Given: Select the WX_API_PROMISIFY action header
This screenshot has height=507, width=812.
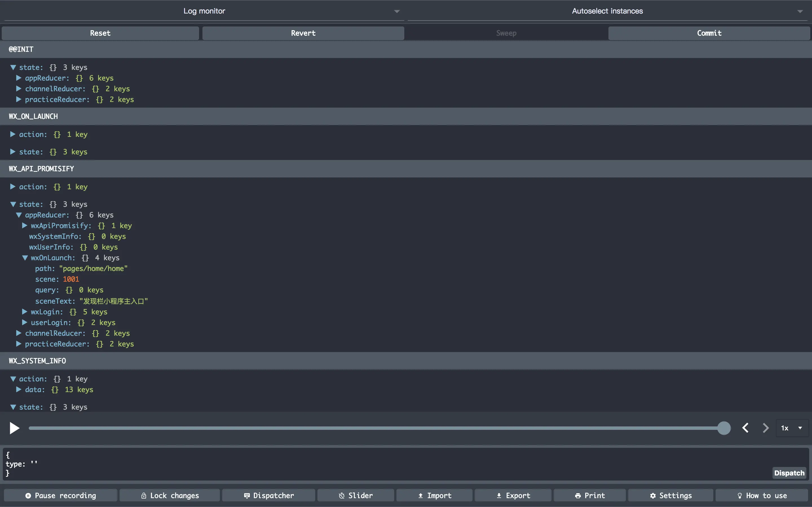Looking at the screenshot, I should point(41,169).
